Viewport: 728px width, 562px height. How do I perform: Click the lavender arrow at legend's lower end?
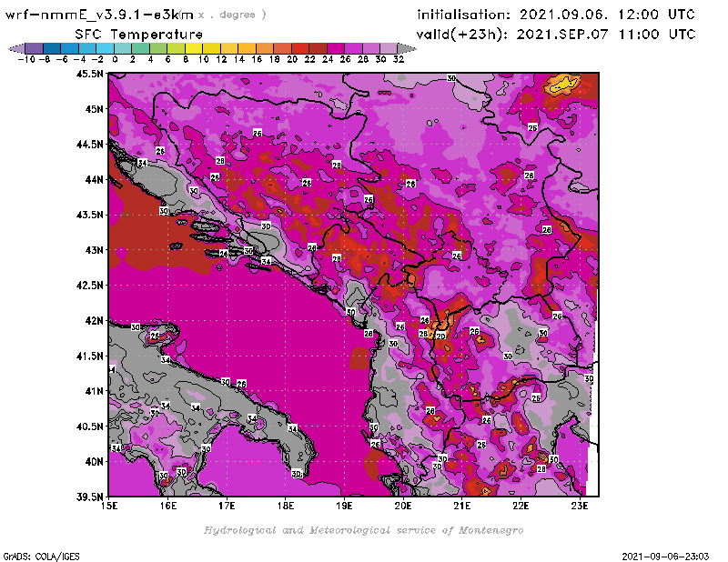(16, 48)
